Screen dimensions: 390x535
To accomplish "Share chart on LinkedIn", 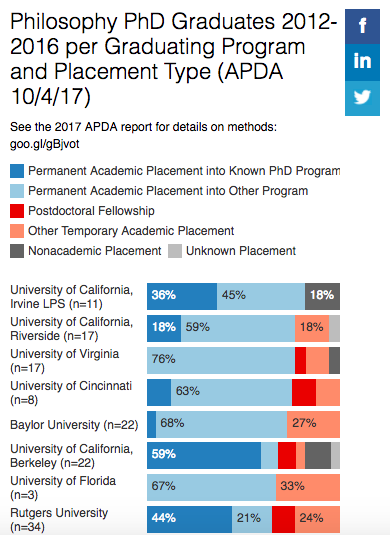I will (x=362, y=62).
